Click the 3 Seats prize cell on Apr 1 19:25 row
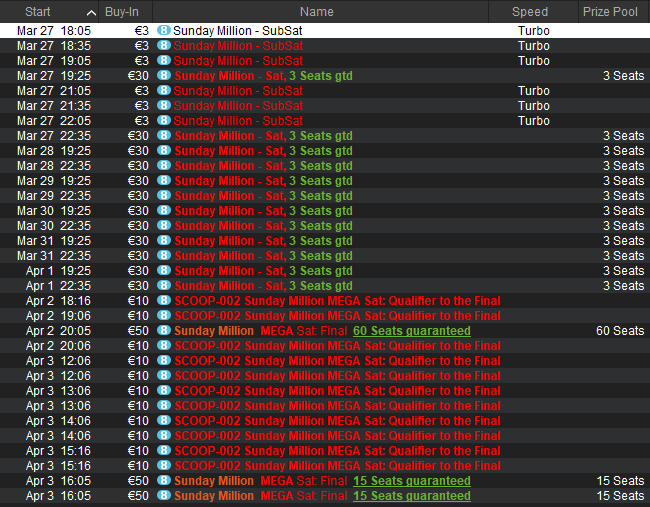This screenshot has width=650, height=507. 623,271
